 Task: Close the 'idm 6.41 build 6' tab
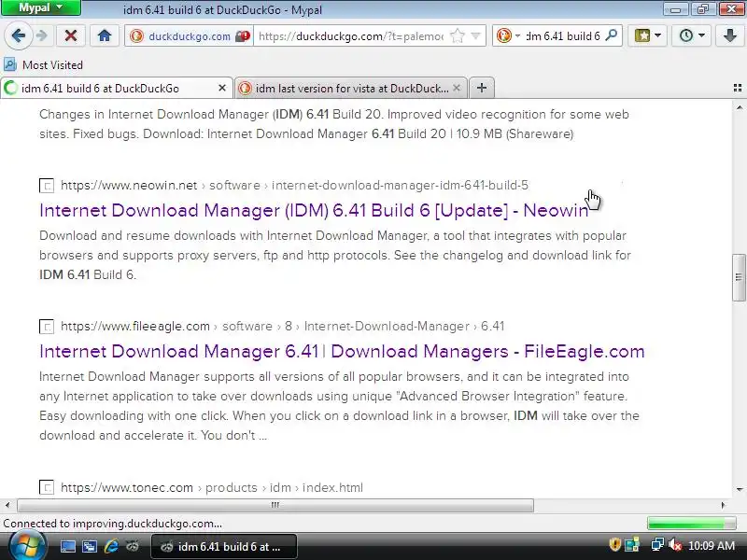coord(221,88)
